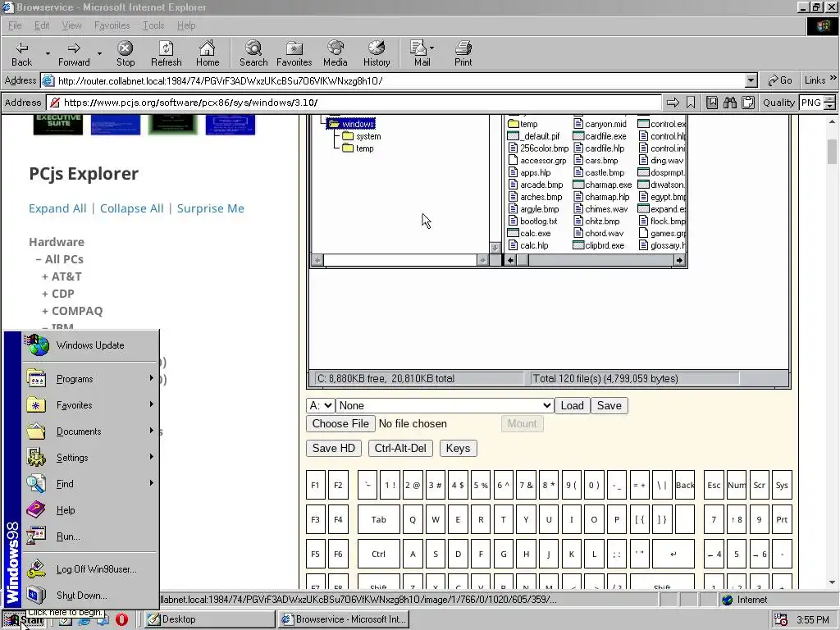Open the A: drive selector
Viewport: 840px width, 630px height.
click(x=321, y=405)
